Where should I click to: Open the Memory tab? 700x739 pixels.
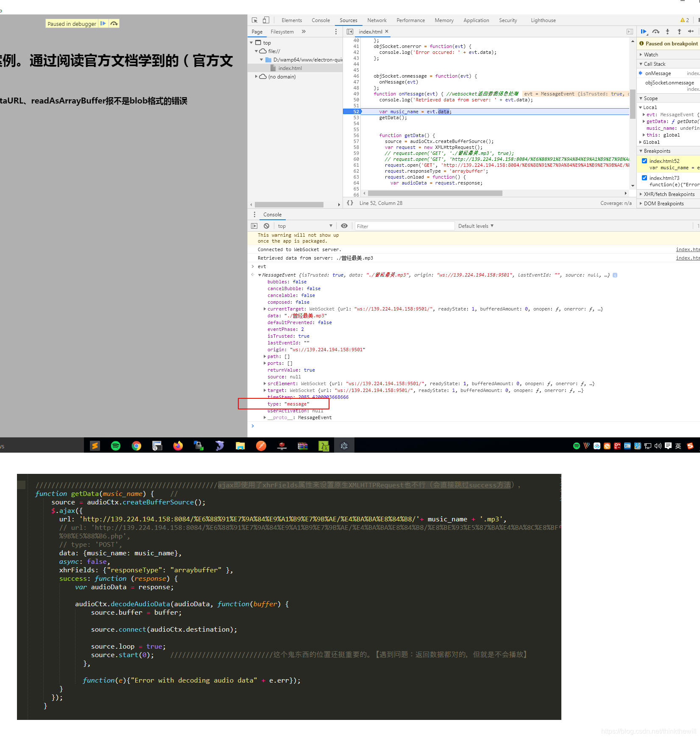click(444, 20)
